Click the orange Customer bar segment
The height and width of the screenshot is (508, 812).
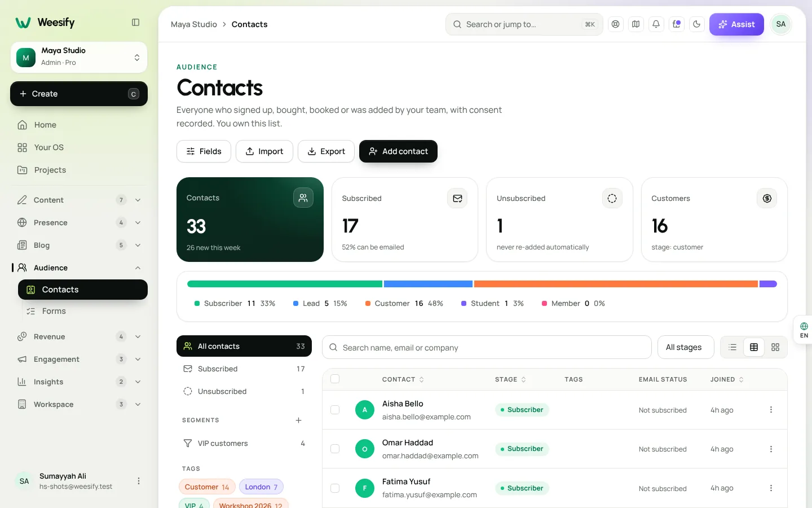[x=616, y=284]
